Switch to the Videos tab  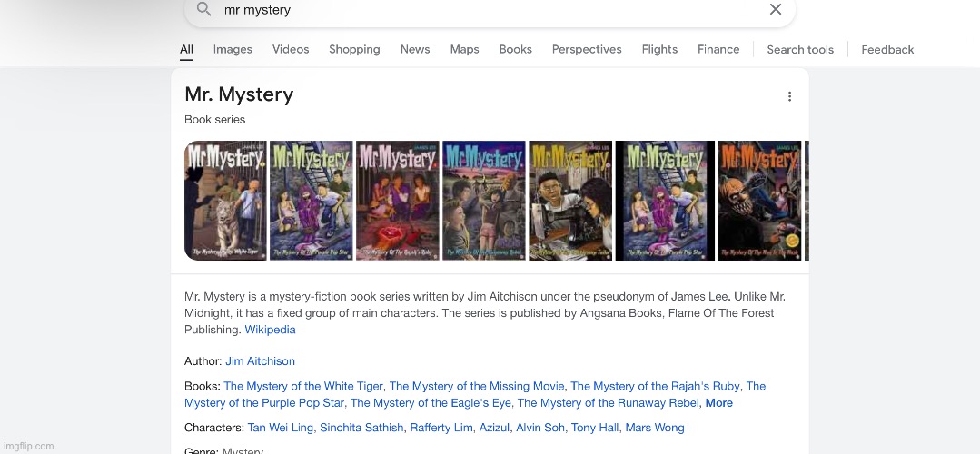coord(291,49)
